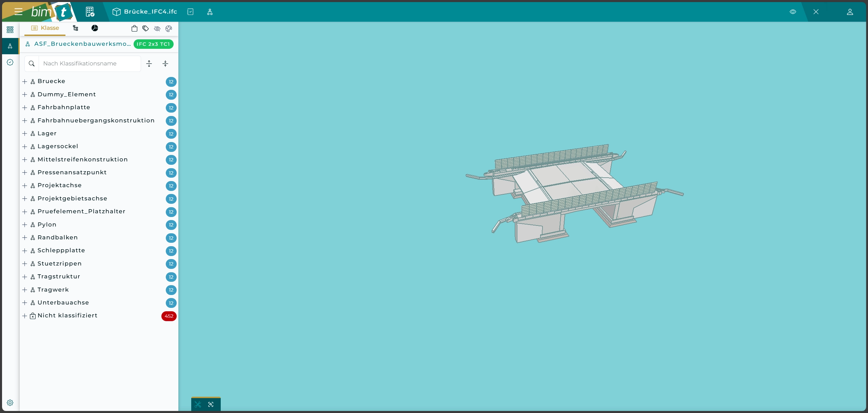
Task: Click the building check icon in header
Action: (90, 12)
